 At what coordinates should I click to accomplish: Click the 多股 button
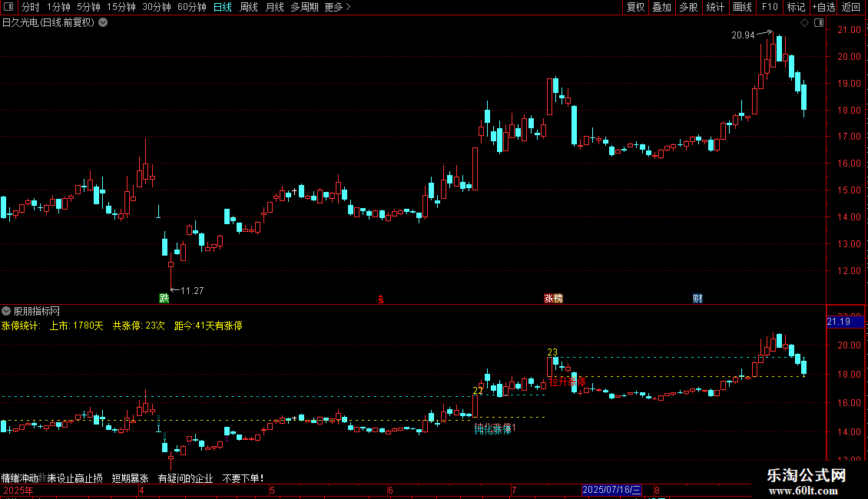click(x=689, y=7)
